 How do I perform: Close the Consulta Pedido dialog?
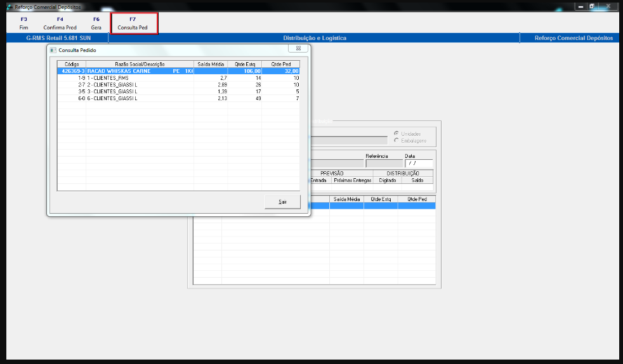click(298, 48)
